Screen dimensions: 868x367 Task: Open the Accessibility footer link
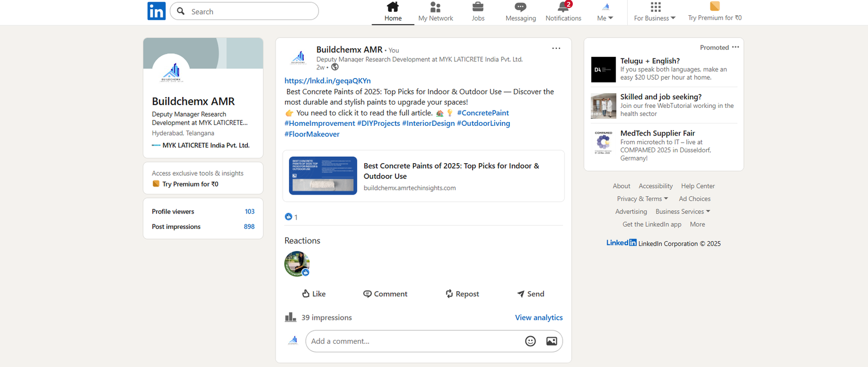click(x=655, y=186)
